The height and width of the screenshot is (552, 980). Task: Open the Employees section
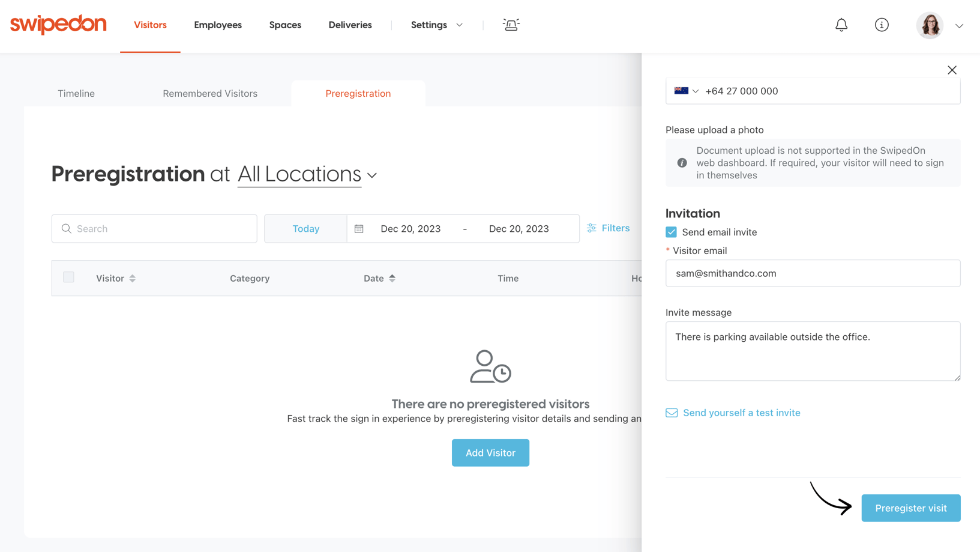217,25
